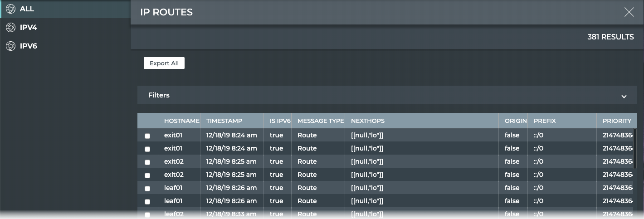Close the IP Routes panel
The image size is (644, 219).
[629, 12]
